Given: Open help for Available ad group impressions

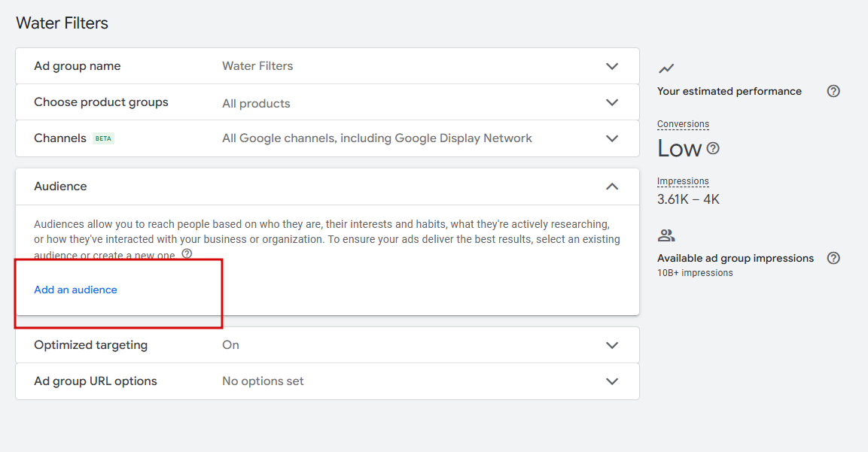Looking at the screenshot, I should [833, 258].
